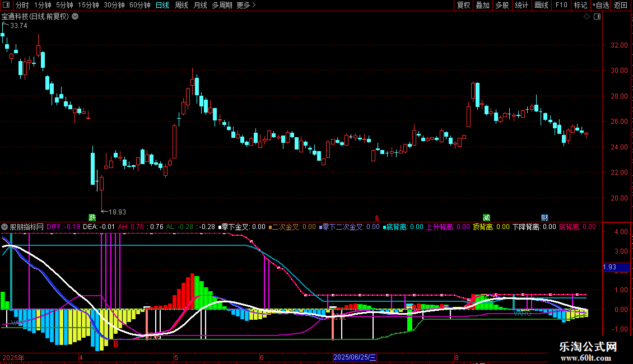
Task: Click the 32.00 price axis label
Action: (x=619, y=45)
